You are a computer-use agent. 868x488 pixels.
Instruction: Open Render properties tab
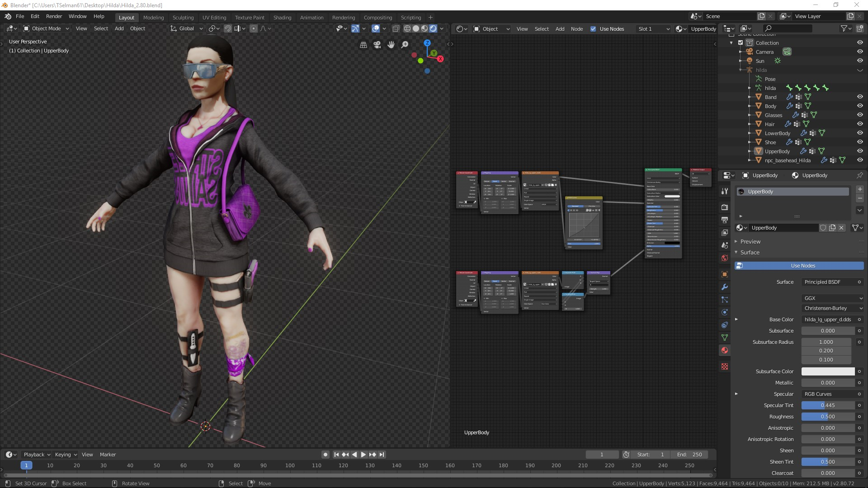725,207
